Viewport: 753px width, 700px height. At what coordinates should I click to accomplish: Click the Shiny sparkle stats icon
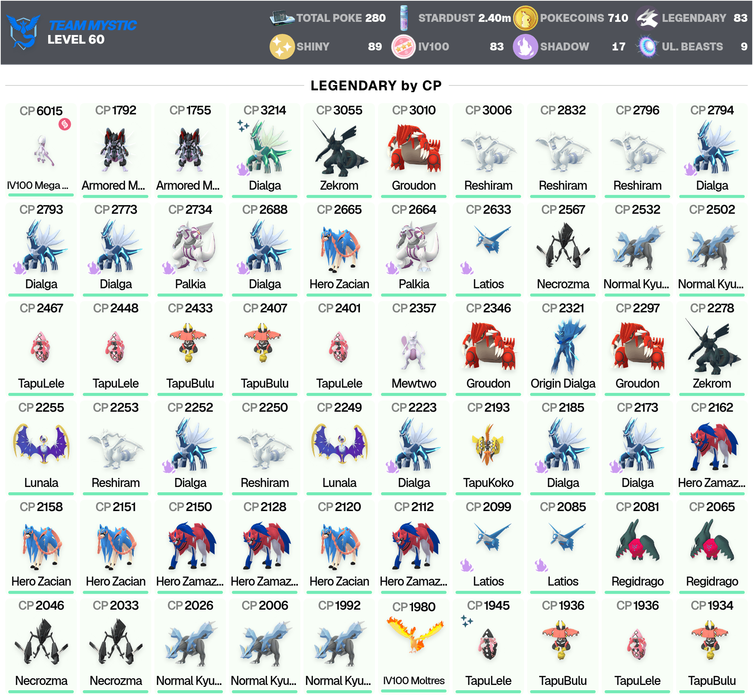coord(282,47)
